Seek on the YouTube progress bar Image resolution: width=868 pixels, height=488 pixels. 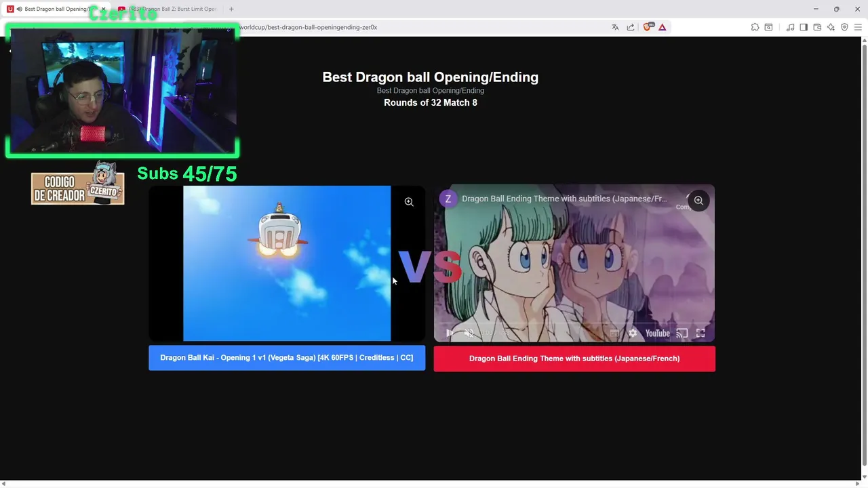pos(574,323)
